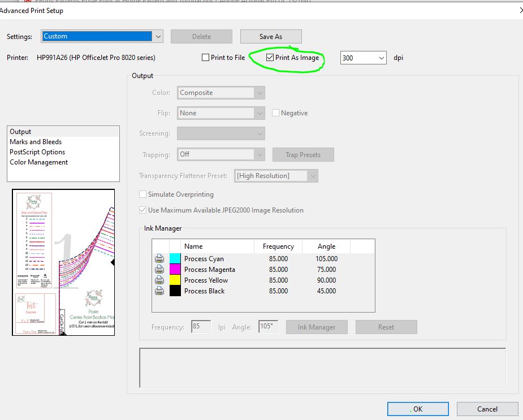Select Color Management in the list
523x420 pixels.
coord(38,162)
